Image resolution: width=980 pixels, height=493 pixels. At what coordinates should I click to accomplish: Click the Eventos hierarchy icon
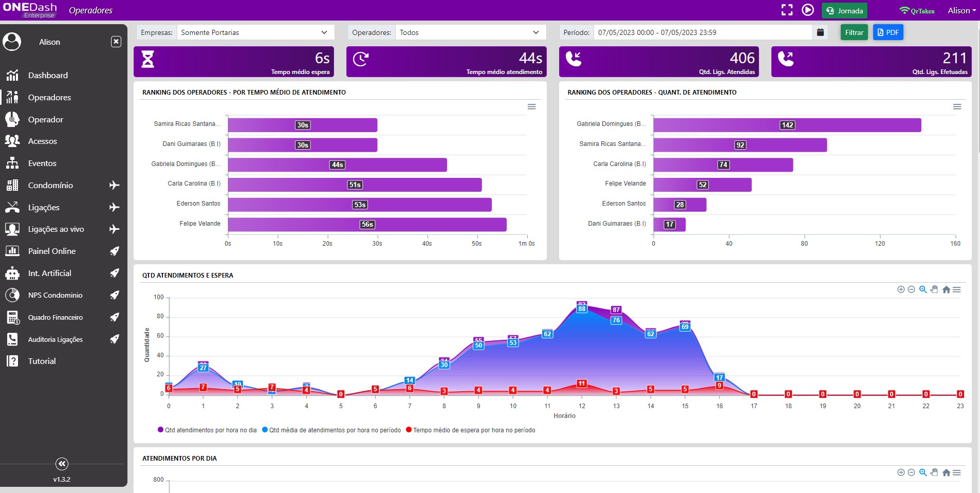coord(12,163)
